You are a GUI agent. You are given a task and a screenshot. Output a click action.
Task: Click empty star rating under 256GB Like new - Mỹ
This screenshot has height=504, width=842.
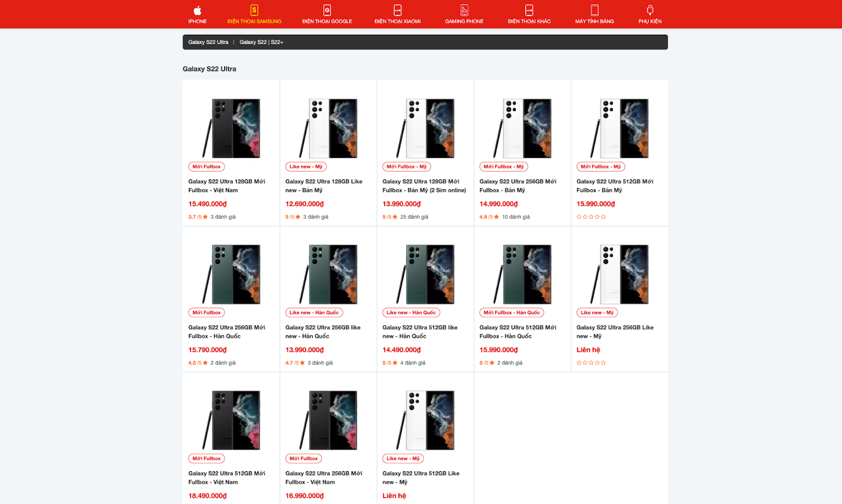click(x=591, y=362)
